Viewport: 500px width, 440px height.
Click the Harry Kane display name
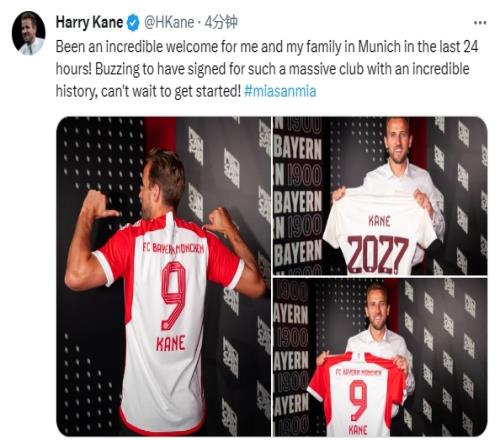89,22
